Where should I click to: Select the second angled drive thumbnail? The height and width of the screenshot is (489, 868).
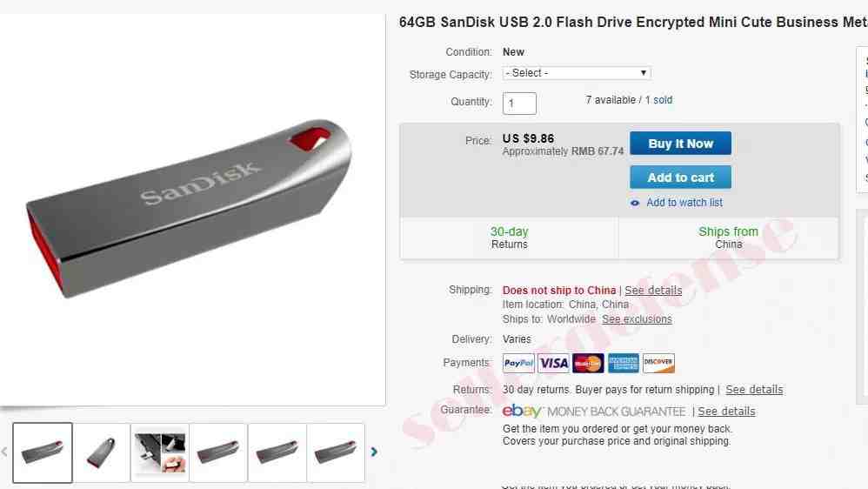click(101, 452)
